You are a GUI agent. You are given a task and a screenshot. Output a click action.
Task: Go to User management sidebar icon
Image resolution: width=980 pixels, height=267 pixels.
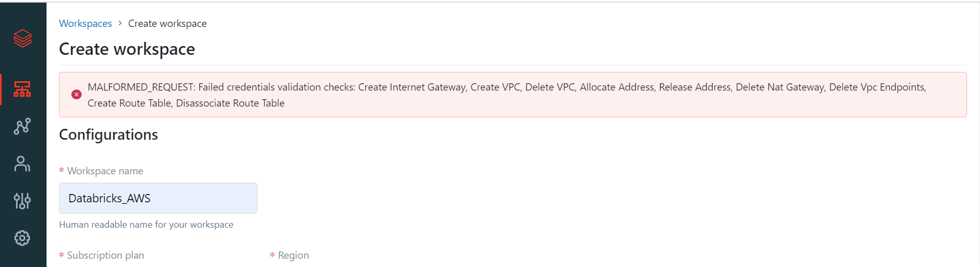(22, 164)
